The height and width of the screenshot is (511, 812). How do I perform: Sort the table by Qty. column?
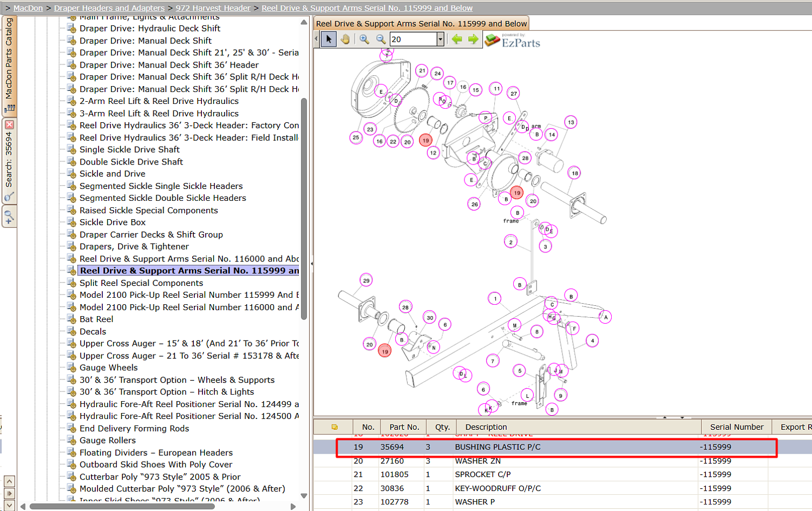442,427
